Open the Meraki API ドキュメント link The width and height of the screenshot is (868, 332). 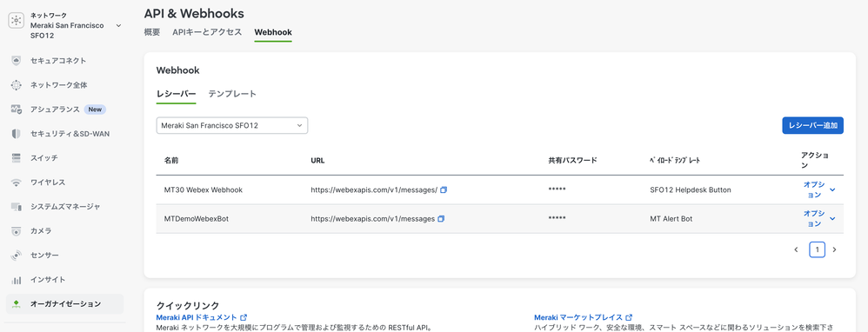[x=197, y=317]
